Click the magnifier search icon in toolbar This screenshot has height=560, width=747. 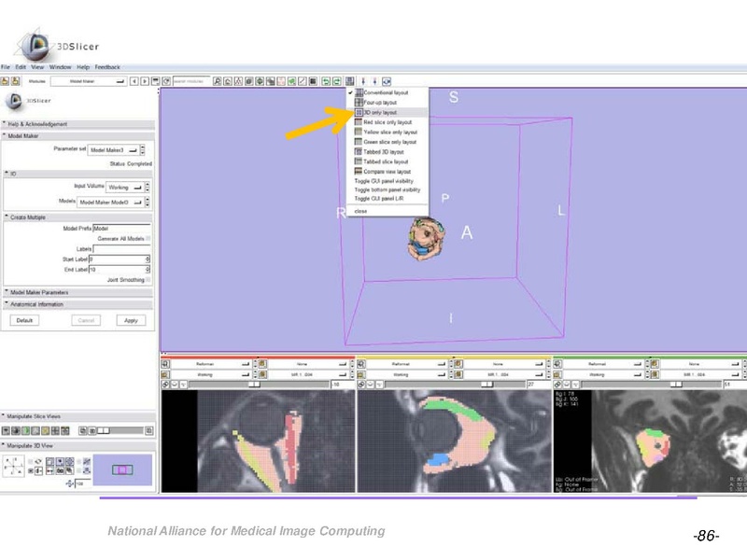(x=218, y=81)
